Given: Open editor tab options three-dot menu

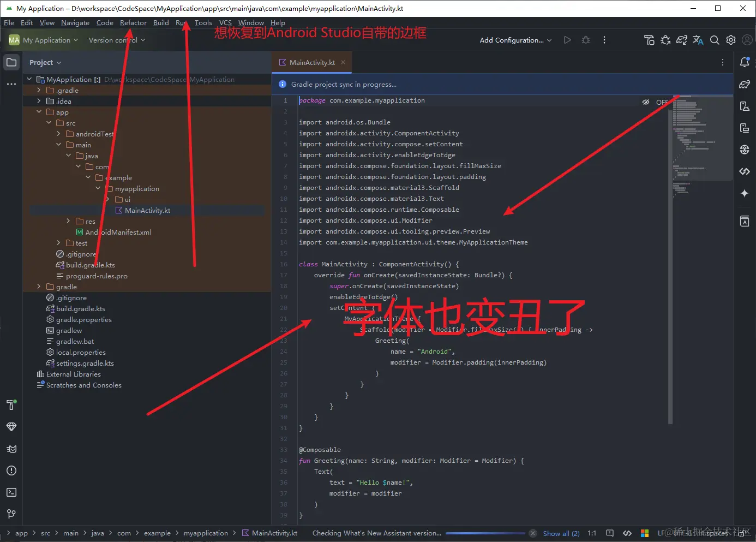Looking at the screenshot, I should [x=723, y=62].
